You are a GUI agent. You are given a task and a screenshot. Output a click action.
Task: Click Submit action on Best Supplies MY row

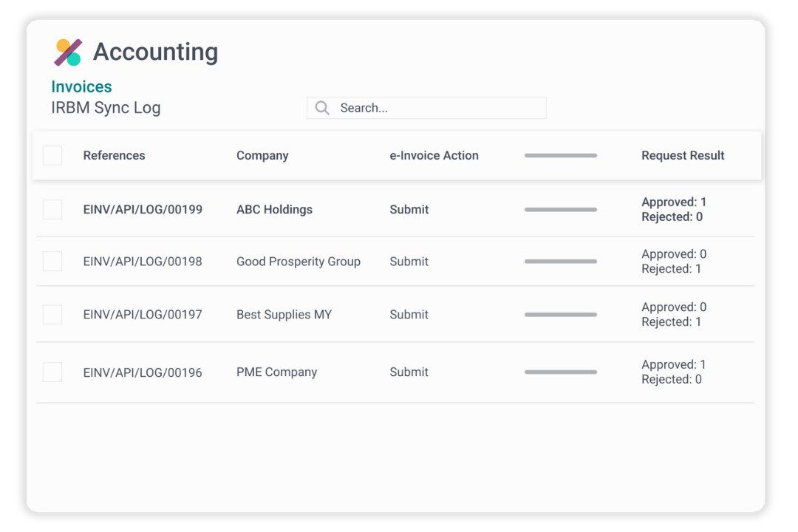[409, 314]
